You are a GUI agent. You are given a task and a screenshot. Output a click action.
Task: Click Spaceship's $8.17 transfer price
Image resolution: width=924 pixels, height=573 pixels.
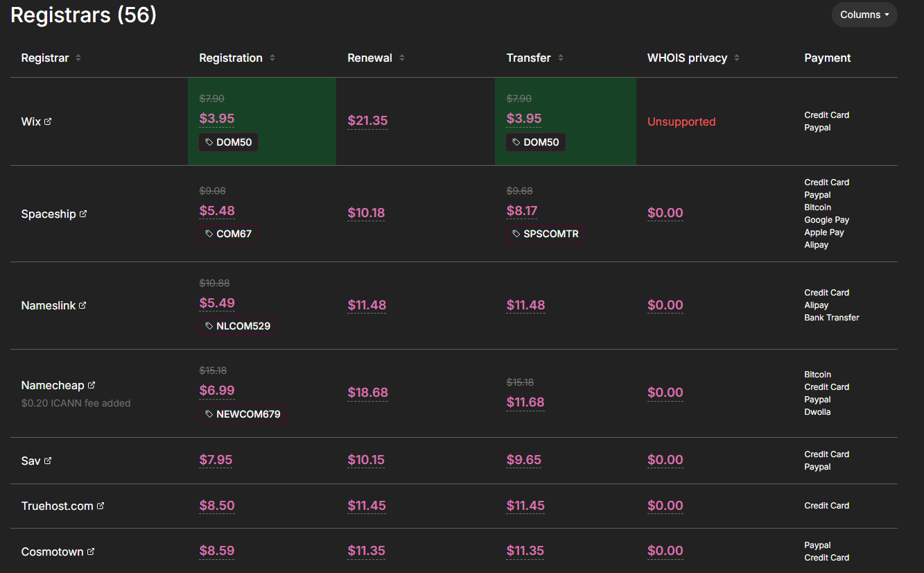(522, 211)
